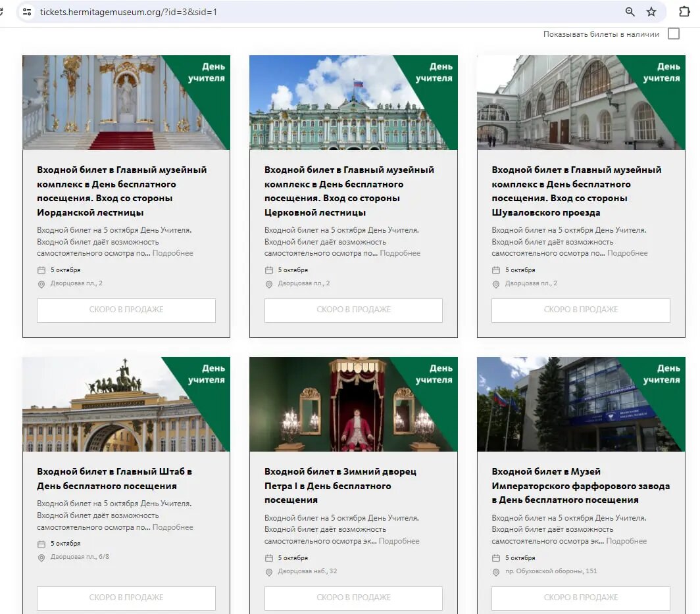Click the calendar icon on the Иорданская лестница ticket
Viewport: 700px width, 614px height.
(x=42, y=270)
